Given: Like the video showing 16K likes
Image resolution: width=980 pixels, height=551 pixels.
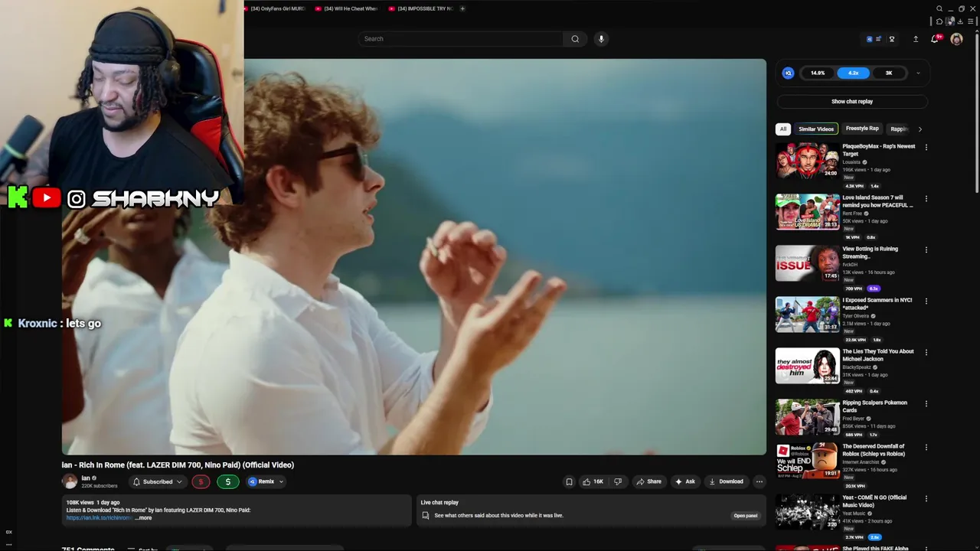Looking at the screenshot, I should pos(593,481).
